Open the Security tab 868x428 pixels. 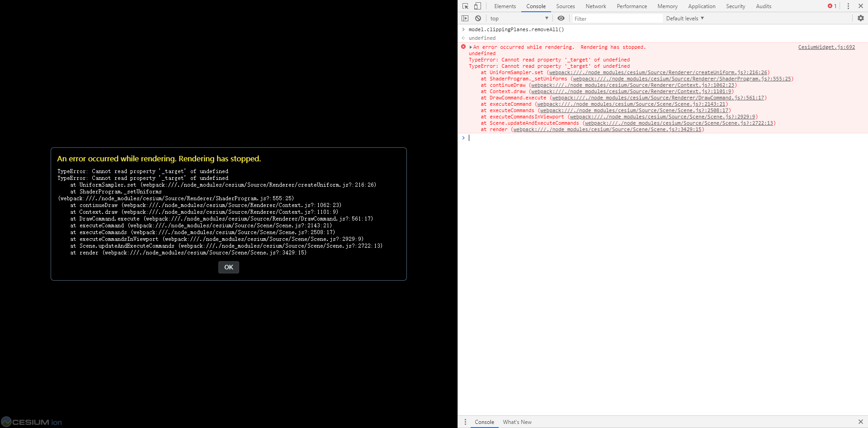[x=736, y=6]
